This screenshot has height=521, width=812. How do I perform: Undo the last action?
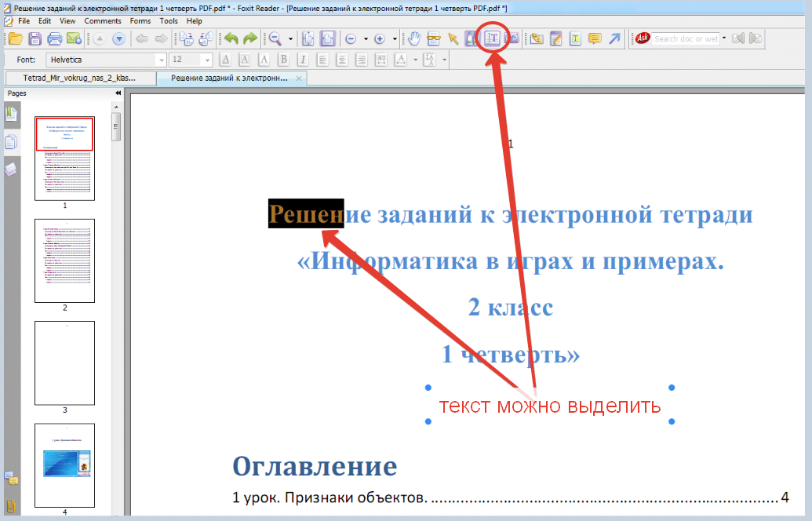pos(231,38)
